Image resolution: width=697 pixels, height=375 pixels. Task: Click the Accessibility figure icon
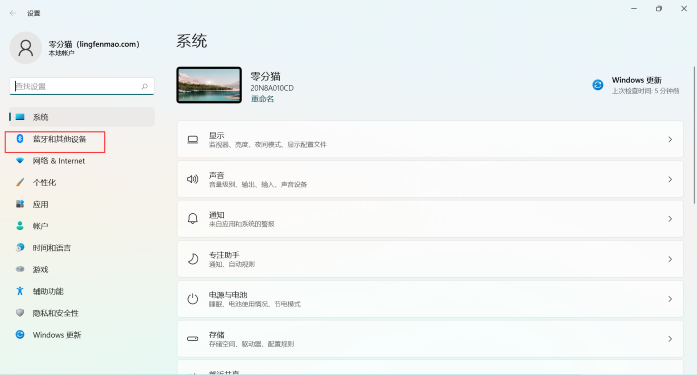coord(20,291)
